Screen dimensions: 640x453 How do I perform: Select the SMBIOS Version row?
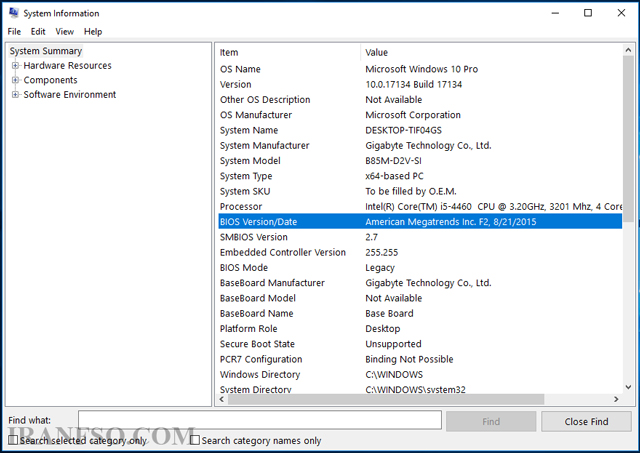pos(420,237)
